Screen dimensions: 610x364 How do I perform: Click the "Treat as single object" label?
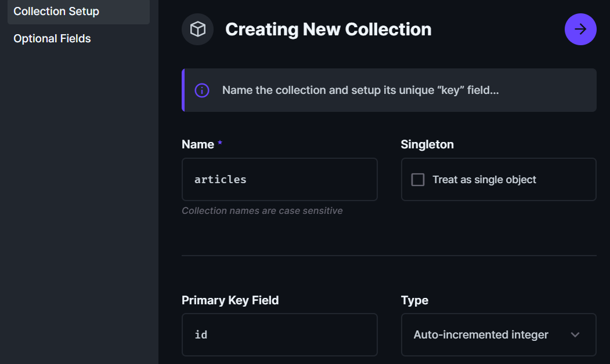point(484,180)
